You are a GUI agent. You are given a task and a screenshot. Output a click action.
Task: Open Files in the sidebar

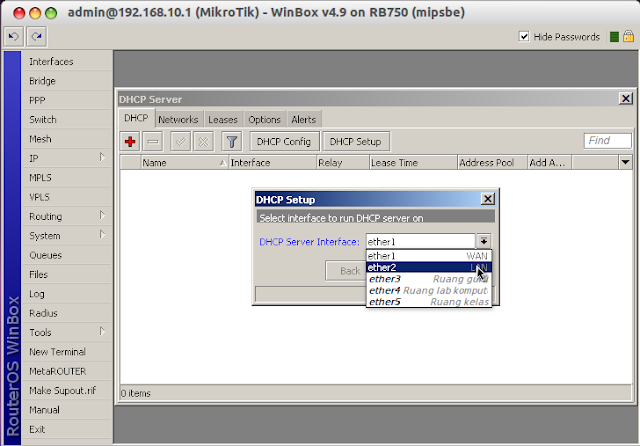(x=67, y=275)
